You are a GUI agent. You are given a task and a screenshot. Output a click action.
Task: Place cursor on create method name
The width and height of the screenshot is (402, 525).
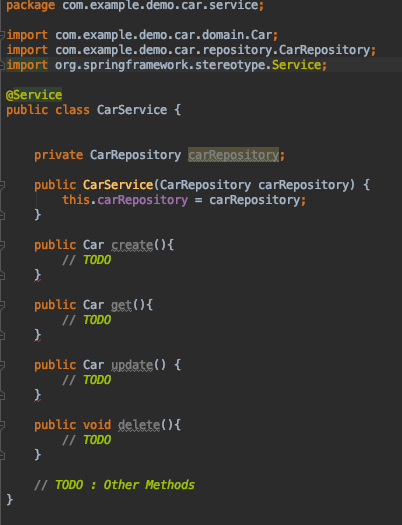tap(132, 245)
